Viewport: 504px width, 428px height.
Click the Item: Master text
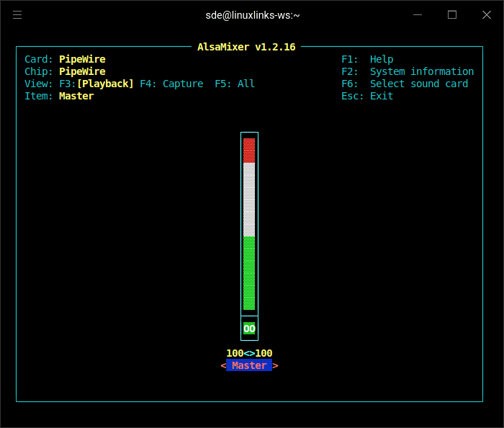pyautogui.click(x=59, y=96)
